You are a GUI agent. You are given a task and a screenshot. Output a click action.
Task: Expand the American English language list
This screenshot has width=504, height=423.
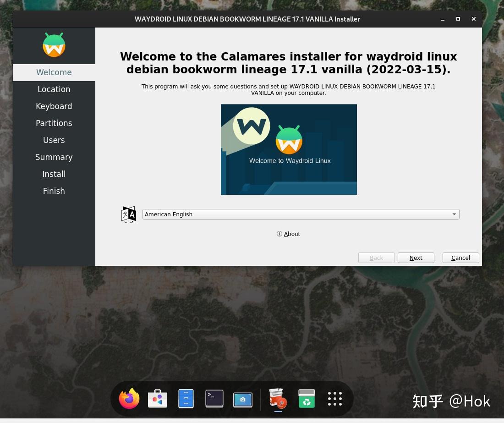click(x=454, y=214)
